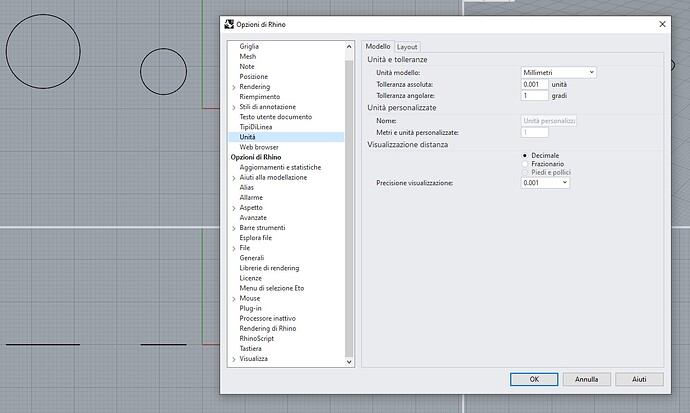Select Posizione in the options tree
This screenshot has width=690, height=413.
click(253, 77)
